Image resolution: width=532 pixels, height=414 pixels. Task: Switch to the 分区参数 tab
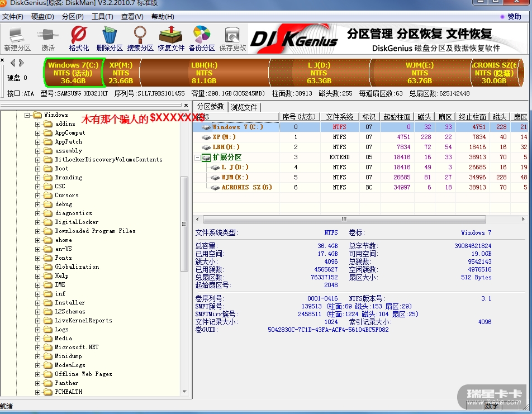click(x=210, y=107)
